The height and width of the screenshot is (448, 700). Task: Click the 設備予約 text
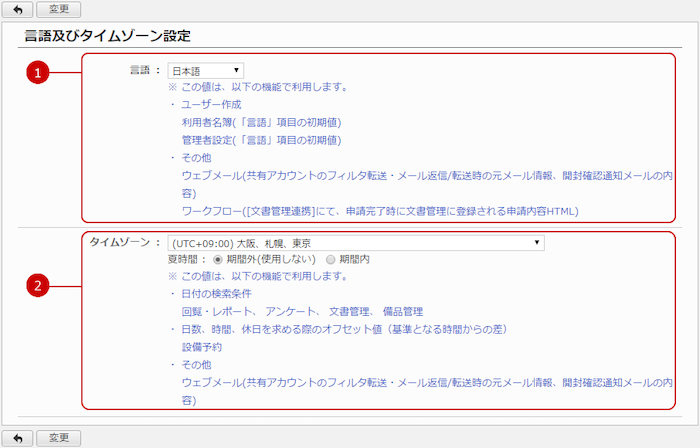[x=202, y=347]
